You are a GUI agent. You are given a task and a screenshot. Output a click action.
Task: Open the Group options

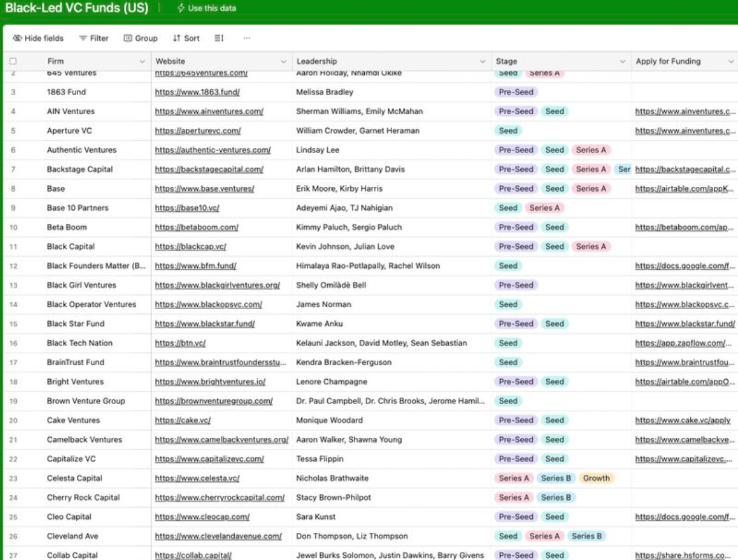140,38
